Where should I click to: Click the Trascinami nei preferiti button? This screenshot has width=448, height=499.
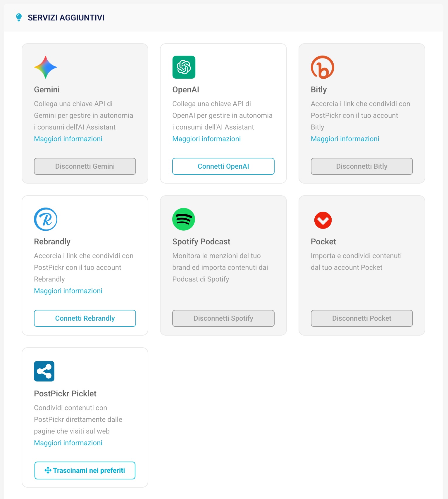pos(85,470)
